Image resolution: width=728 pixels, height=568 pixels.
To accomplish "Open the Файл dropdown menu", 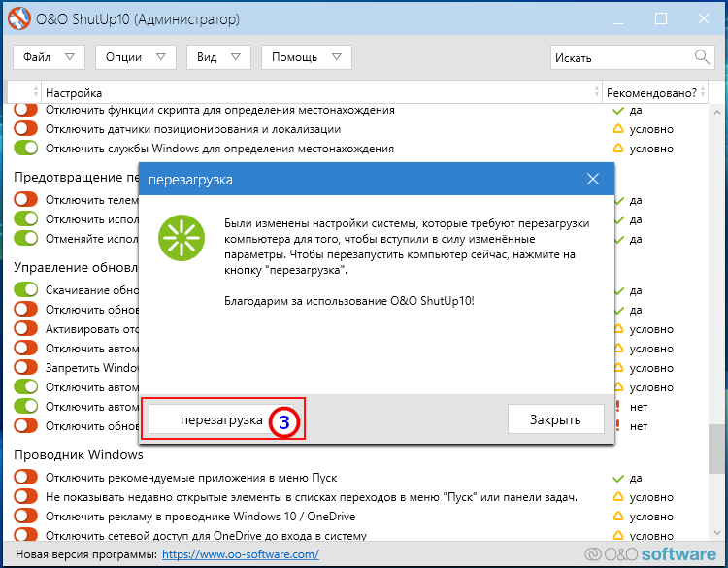I will point(49,57).
